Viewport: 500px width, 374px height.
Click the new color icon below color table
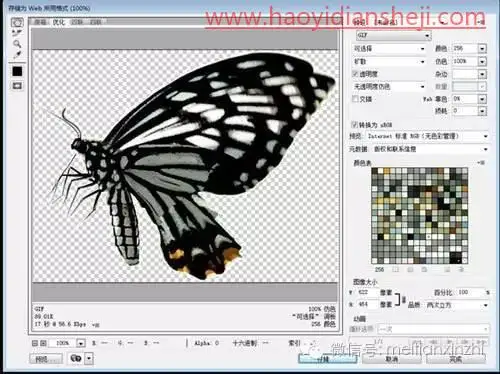tap(447, 269)
